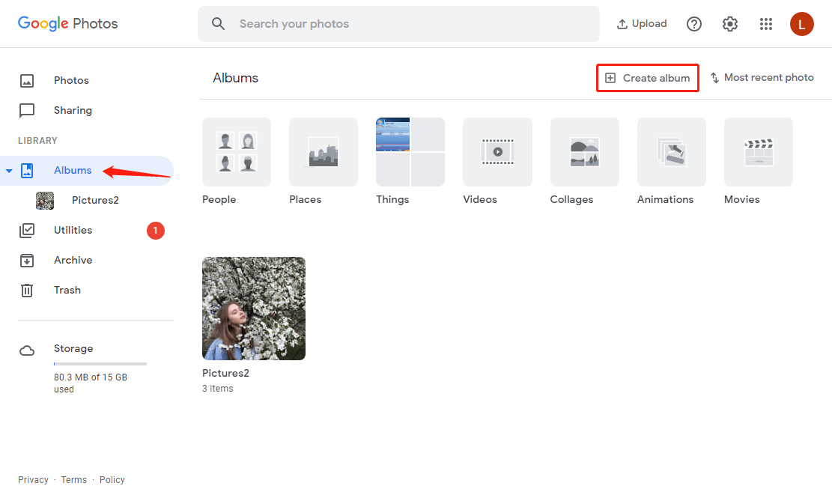
Task: Open the Help question mark icon
Action: (694, 24)
